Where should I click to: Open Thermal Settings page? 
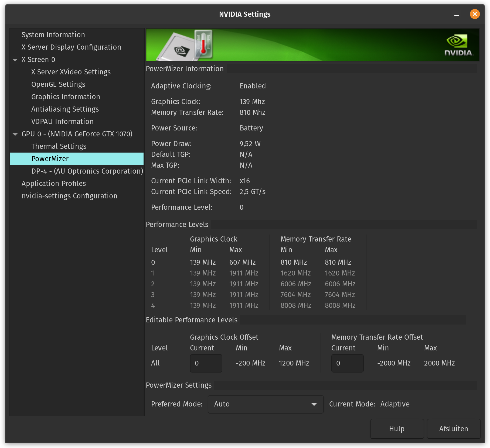(x=59, y=146)
